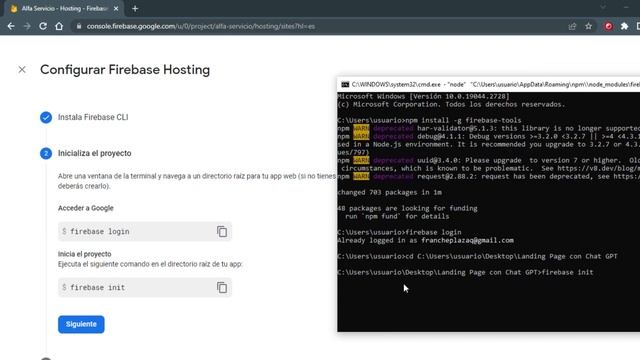Click the firebase init prompt line in terminal
Image resolution: width=640 pixels, height=360 pixels.
pos(466,272)
